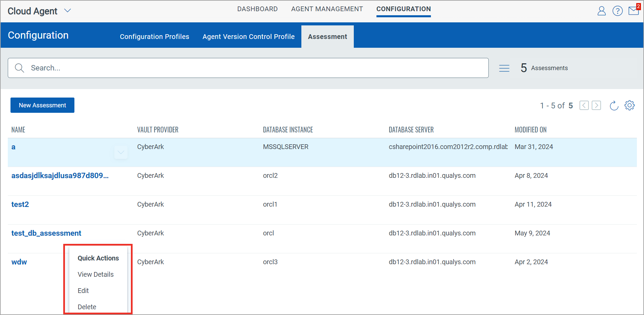Switch to Agent Version Control Profile tab
Screen dimensions: 644x315
click(249, 37)
